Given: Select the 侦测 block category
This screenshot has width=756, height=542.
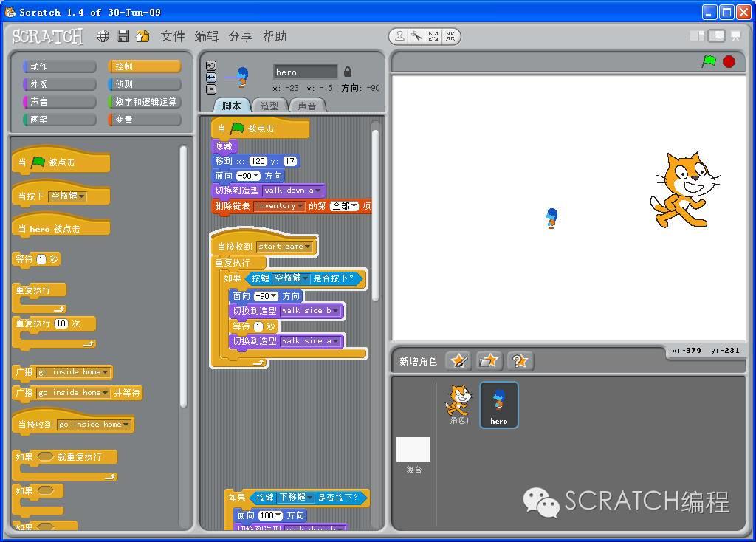Looking at the screenshot, I should [145, 84].
